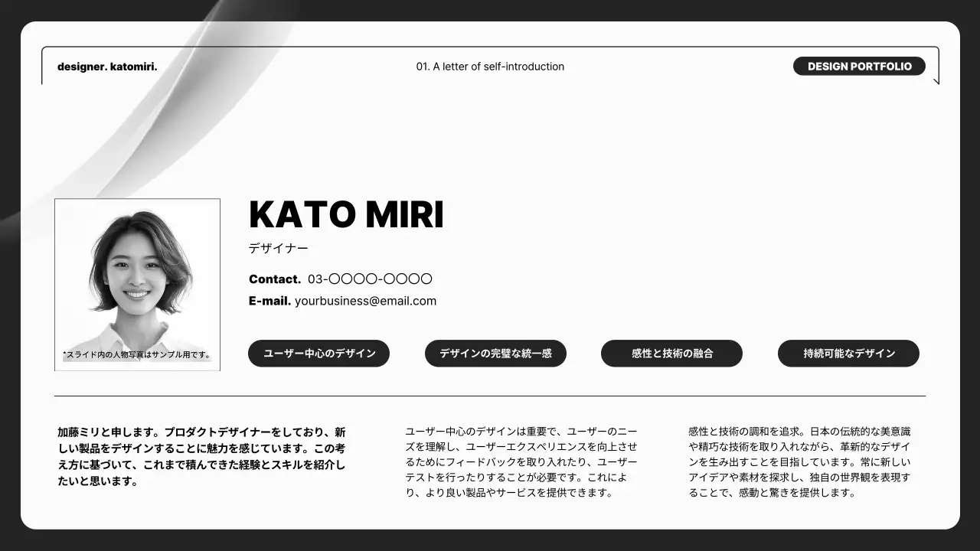This screenshot has height=551, width=980.
Task: Click the Contact. bold label
Action: click(x=274, y=279)
